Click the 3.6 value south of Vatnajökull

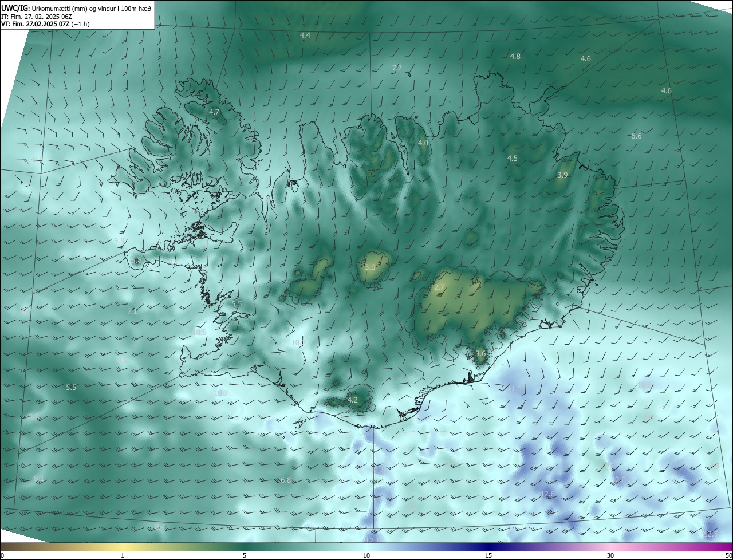480,354
